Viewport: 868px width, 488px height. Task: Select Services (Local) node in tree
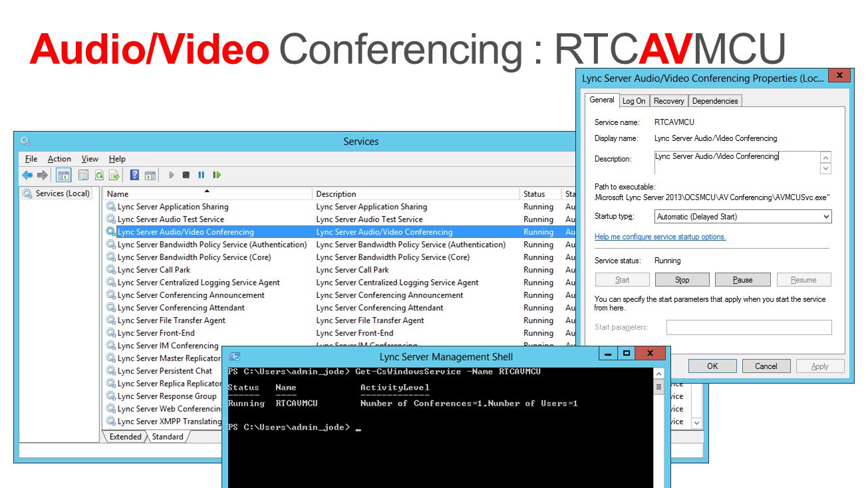(x=57, y=193)
